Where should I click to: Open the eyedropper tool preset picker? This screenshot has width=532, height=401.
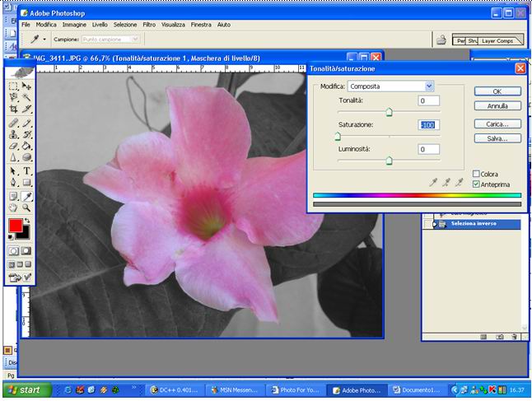tap(38, 39)
